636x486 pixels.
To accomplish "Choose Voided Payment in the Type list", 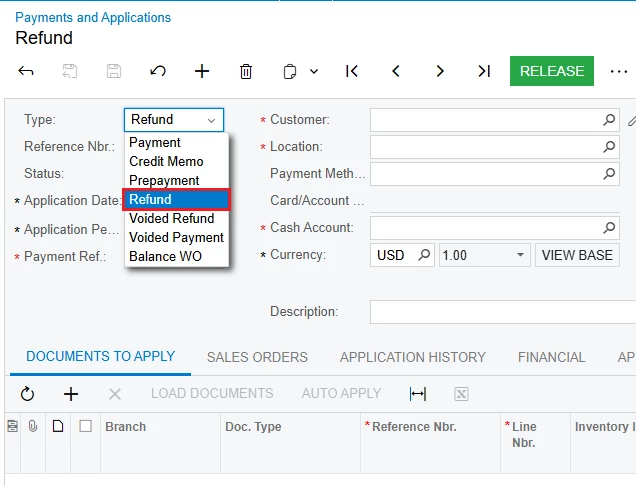I will [x=176, y=237].
